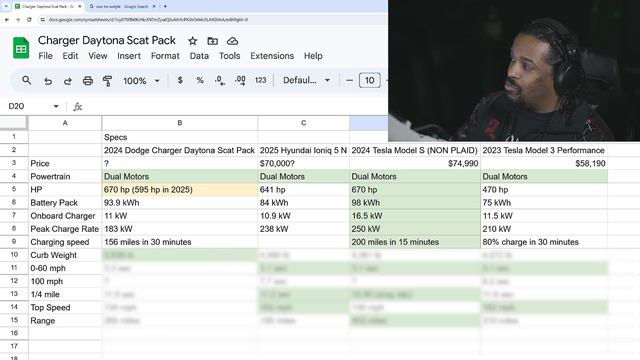
Task: Select the 'Peak Charge Rate' label cell
Action: (x=65, y=229)
